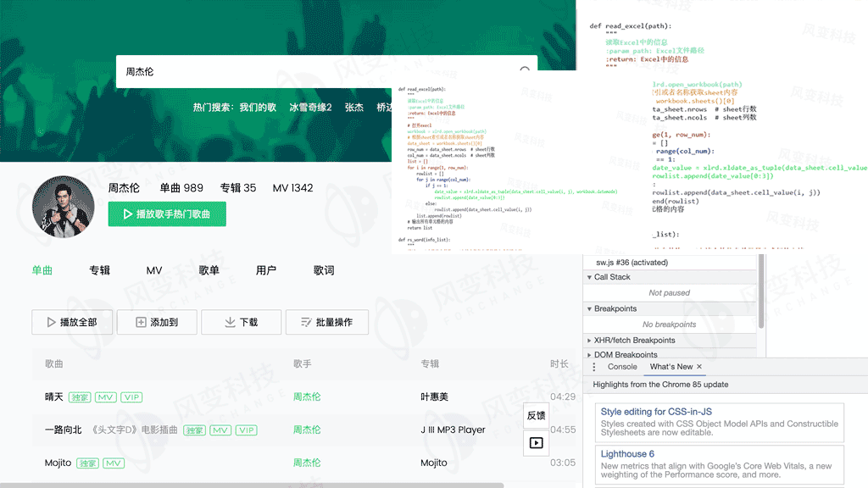Click the 独家 badge on 晴天

coord(82,396)
